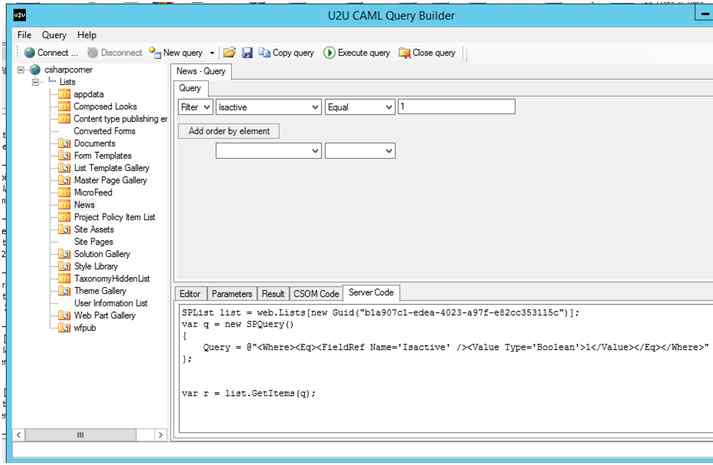Click the Copy query icon
The height and width of the screenshot is (465, 713).
(264, 53)
